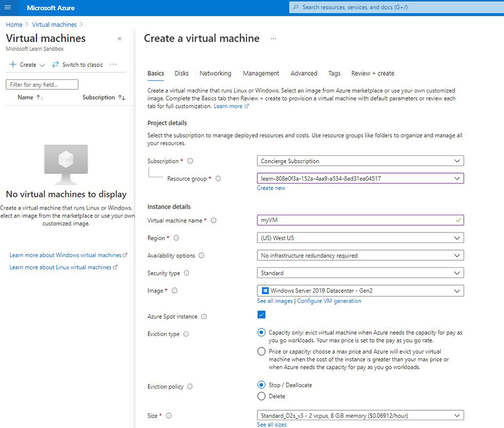Choose the Price or capacity eviction type
Viewport: 504px width, 428px height.
[x=260, y=351]
